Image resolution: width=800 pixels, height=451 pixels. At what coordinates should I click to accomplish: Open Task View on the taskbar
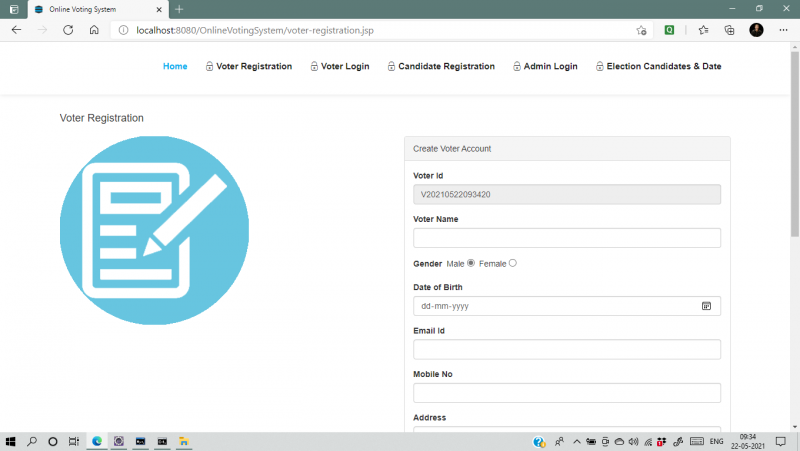(74, 441)
